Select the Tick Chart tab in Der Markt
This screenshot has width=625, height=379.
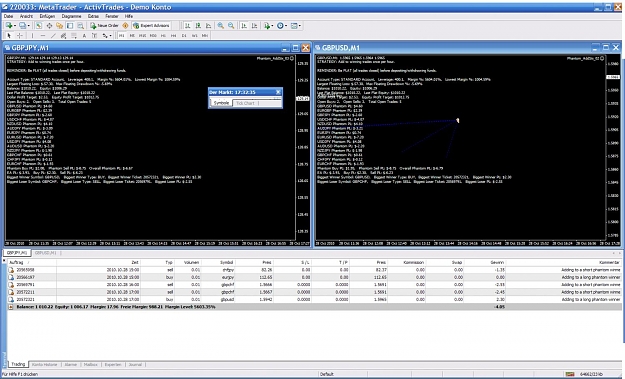pos(245,103)
